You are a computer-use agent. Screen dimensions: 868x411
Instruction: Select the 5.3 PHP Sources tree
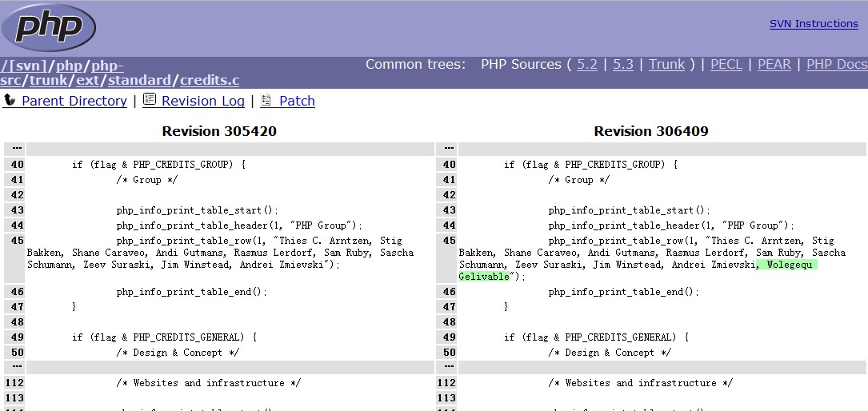tap(623, 65)
